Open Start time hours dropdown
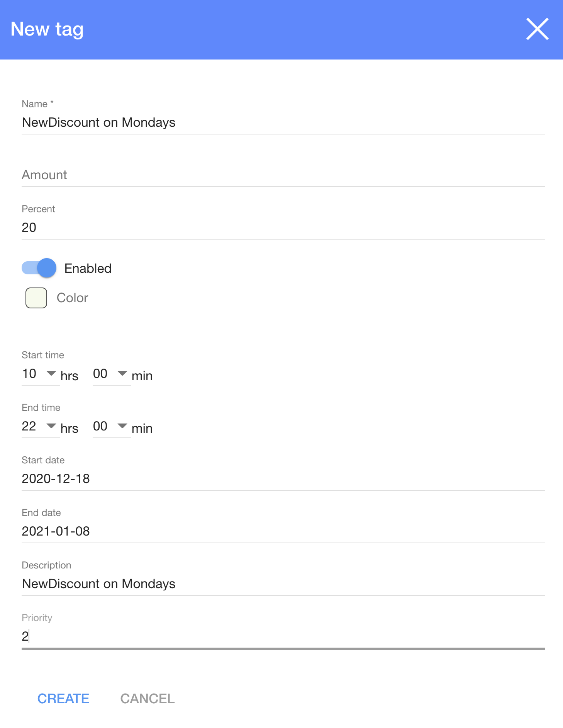This screenshot has width=563, height=728. (40, 374)
